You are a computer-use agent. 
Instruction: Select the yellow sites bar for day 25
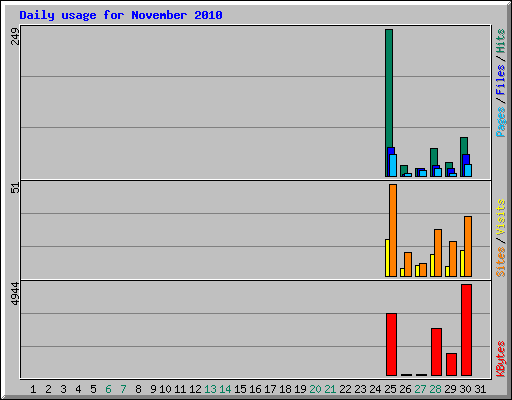[x=387, y=258]
